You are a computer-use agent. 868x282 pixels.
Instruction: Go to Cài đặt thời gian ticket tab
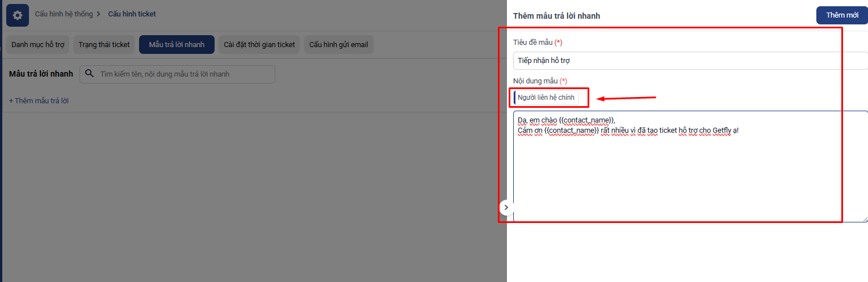point(259,44)
